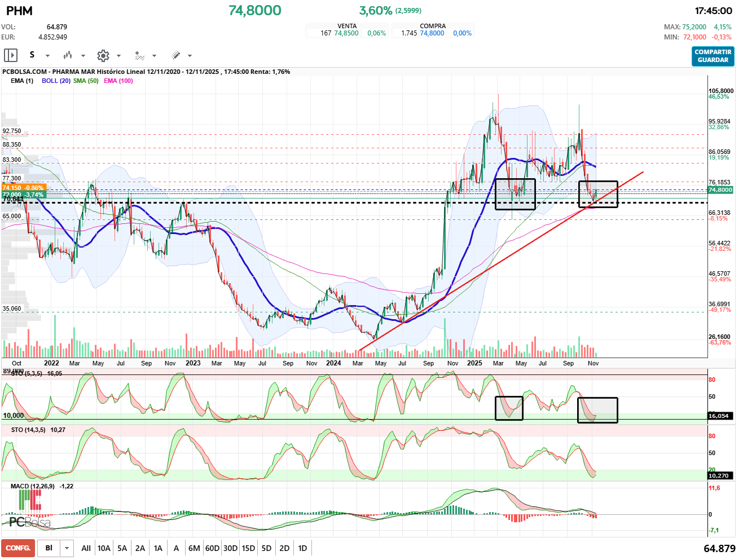The width and height of the screenshot is (743, 560).
Task: Click the candlestick chart type icon
Action: tap(68, 55)
